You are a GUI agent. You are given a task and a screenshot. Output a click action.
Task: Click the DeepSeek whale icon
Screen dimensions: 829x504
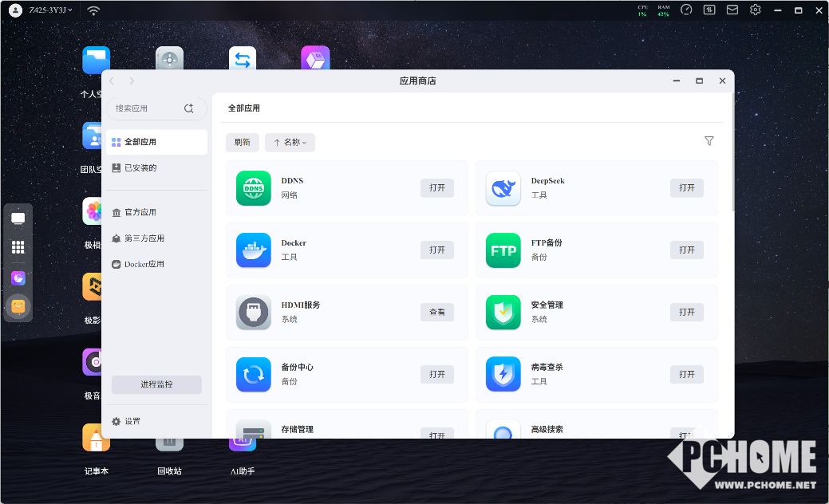pyautogui.click(x=503, y=188)
